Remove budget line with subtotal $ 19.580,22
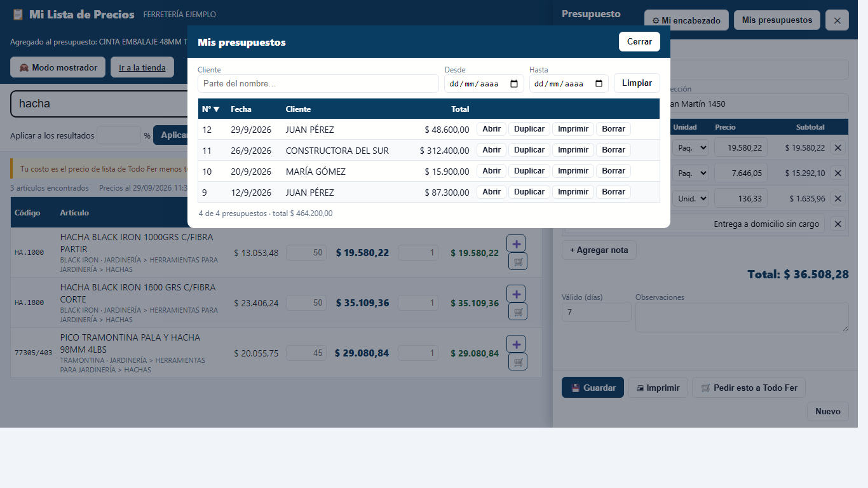The image size is (868, 488). tap(838, 147)
